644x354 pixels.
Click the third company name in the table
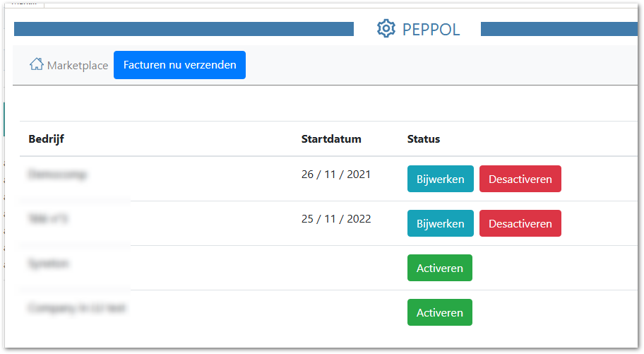(x=49, y=264)
